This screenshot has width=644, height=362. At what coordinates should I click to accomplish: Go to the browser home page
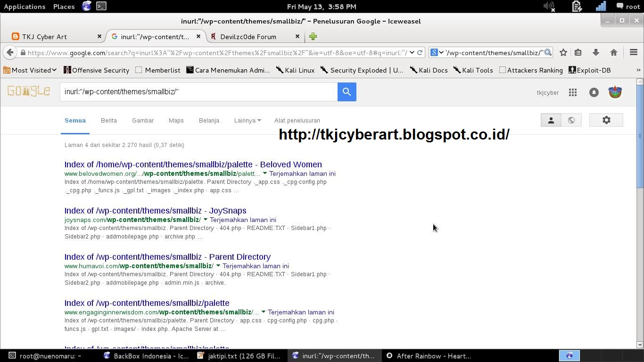coord(614,52)
